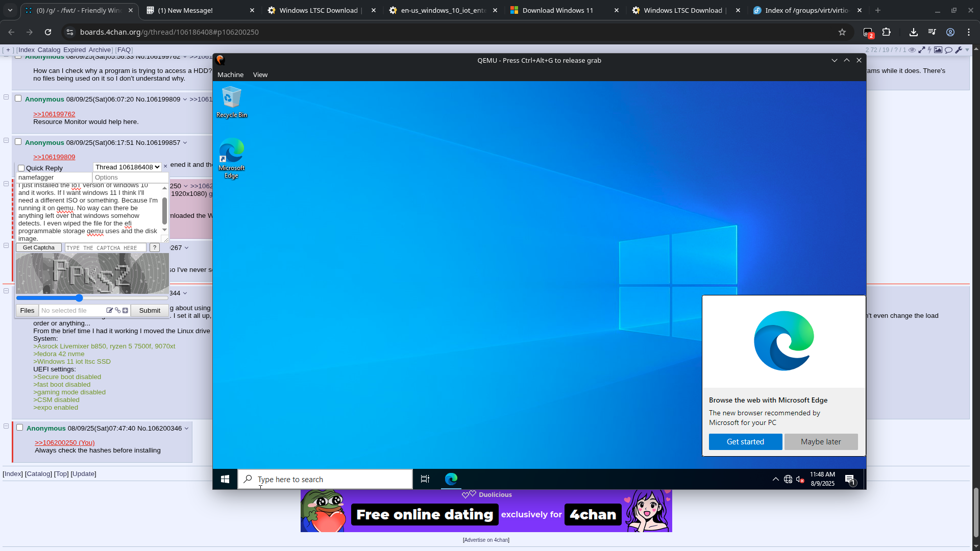Open the QEMU Machine menu
The width and height of the screenshot is (980, 551).
tap(230, 74)
